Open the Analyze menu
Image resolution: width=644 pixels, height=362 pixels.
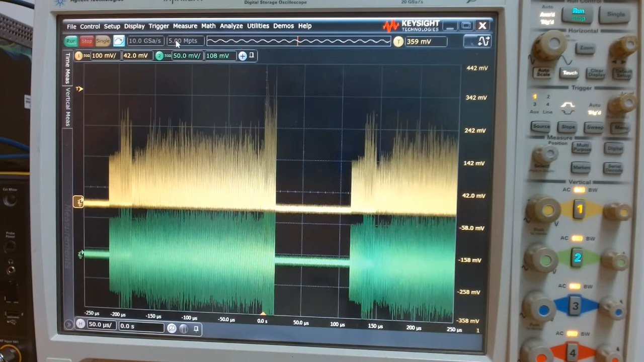pyautogui.click(x=231, y=26)
